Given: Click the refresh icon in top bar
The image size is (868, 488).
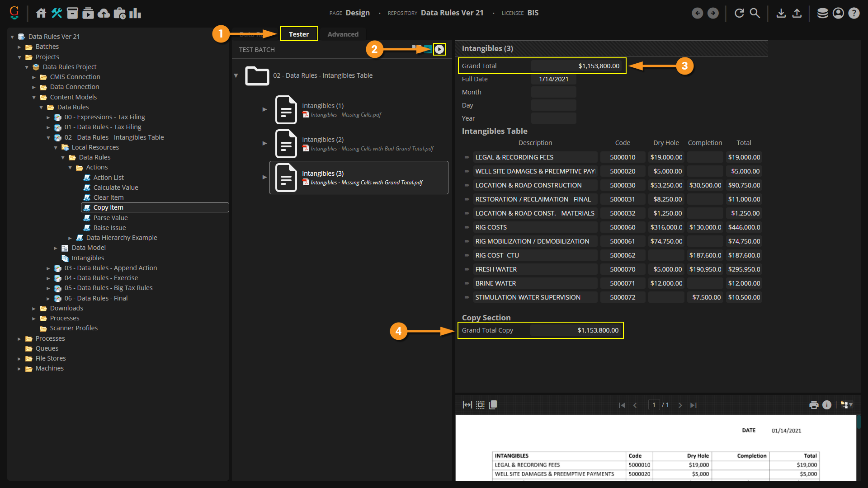Looking at the screenshot, I should [x=739, y=13].
